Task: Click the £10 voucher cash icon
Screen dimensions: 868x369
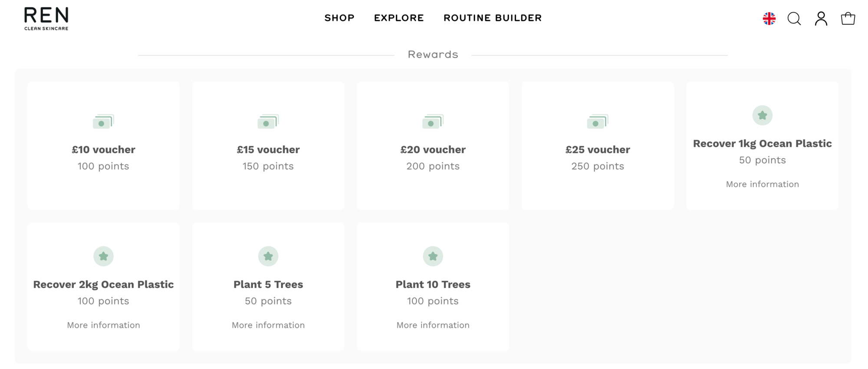Action: pyautogui.click(x=103, y=121)
